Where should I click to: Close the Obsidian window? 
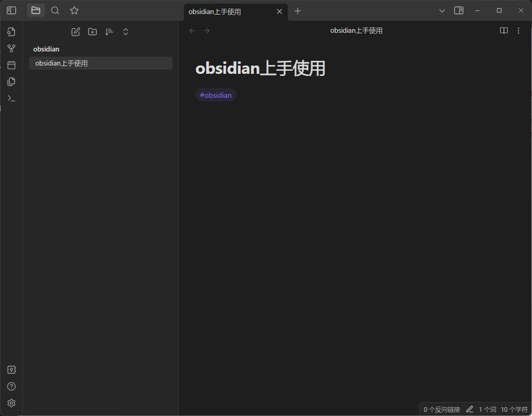coord(521,10)
